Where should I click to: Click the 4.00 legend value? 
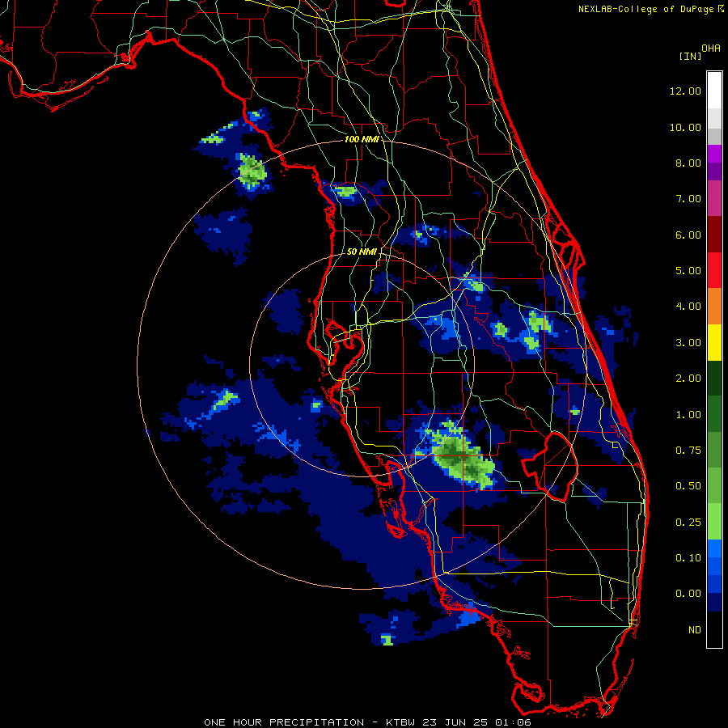[688, 307]
